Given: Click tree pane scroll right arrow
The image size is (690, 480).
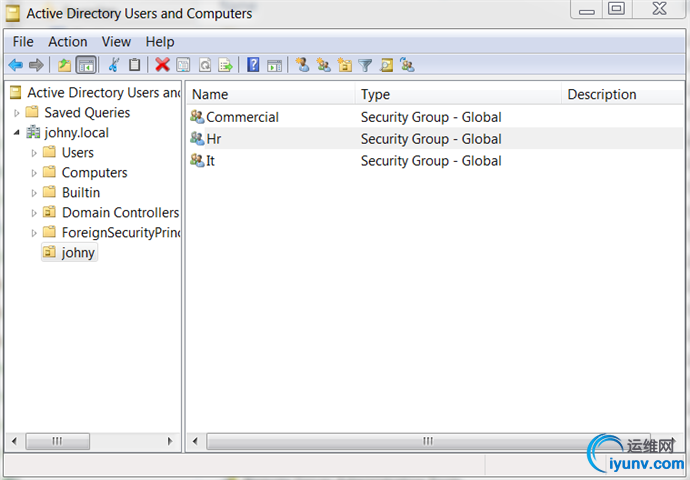Looking at the screenshot, I should (170, 441).
